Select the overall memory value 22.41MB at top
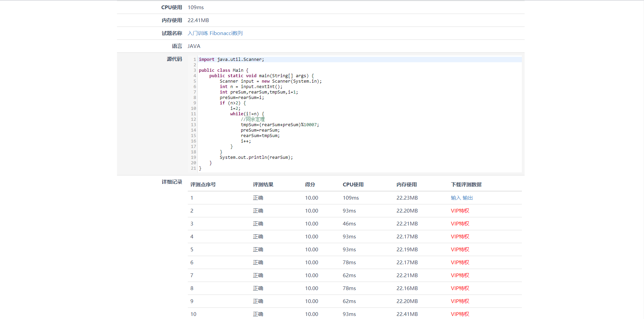644x319 pixels. click(x=198, y=20)
